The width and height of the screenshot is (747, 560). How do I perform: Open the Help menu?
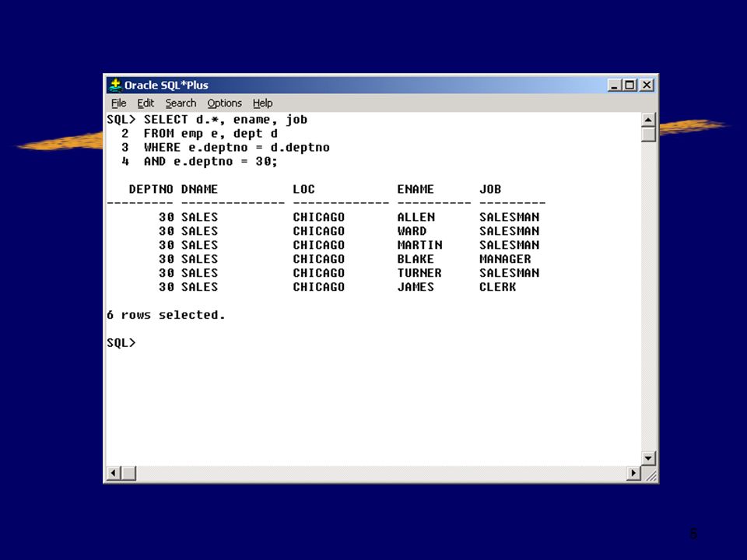262,103
